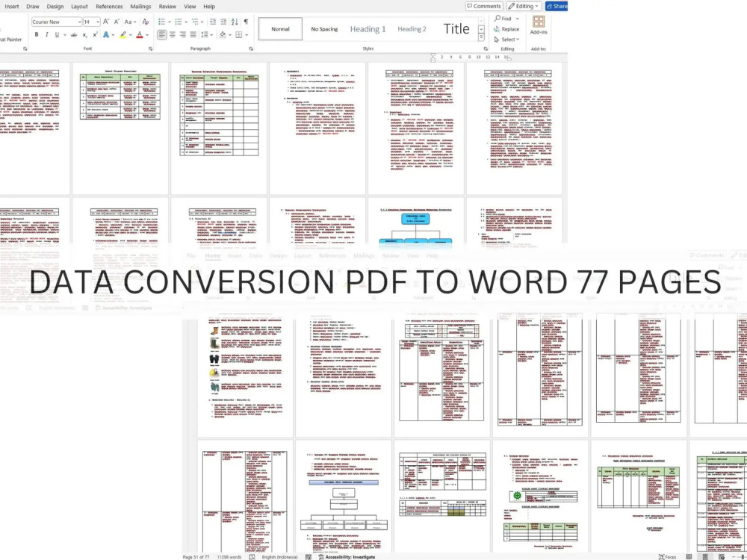This screenshot has width=747, height=560.
Task: Click the Shading paint bucket icon
Action: 222,34
